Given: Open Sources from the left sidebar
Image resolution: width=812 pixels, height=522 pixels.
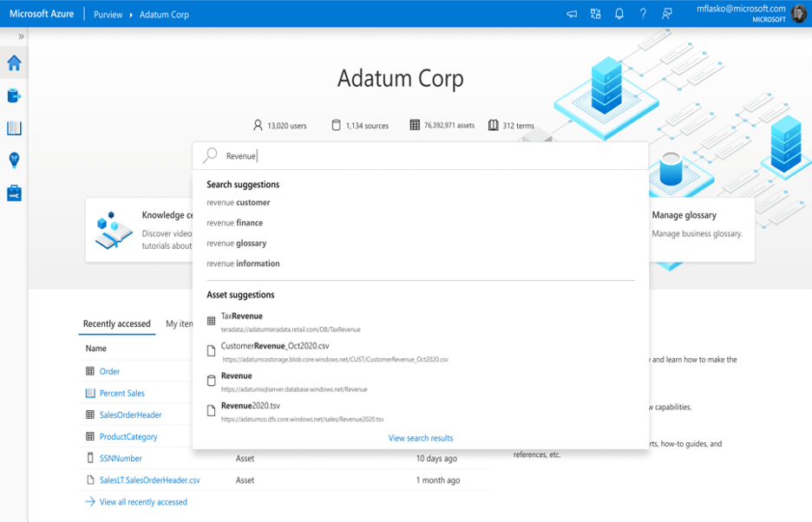Looking at the screenshot, I should click(x=15, y=97).
